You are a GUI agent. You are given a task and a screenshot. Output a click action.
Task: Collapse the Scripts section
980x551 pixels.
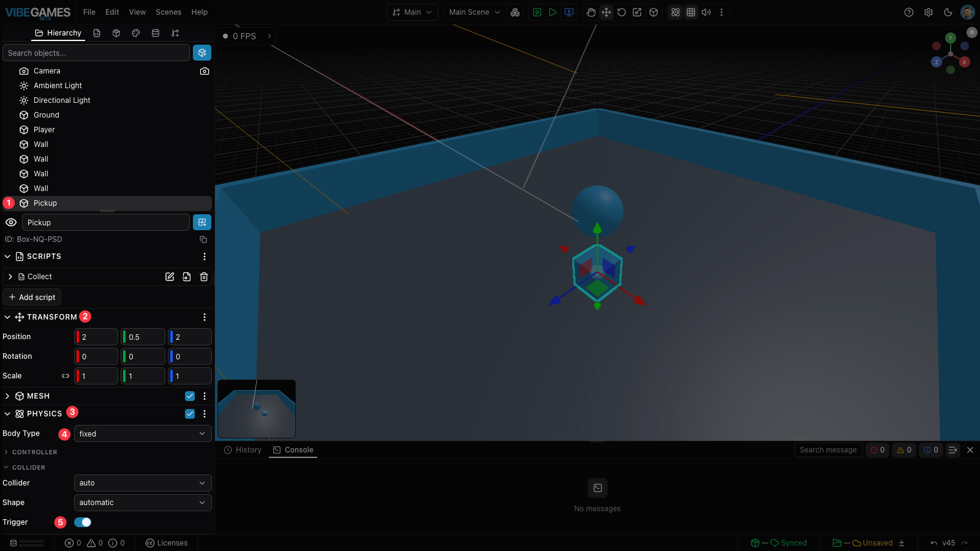[x=7, y=257]
